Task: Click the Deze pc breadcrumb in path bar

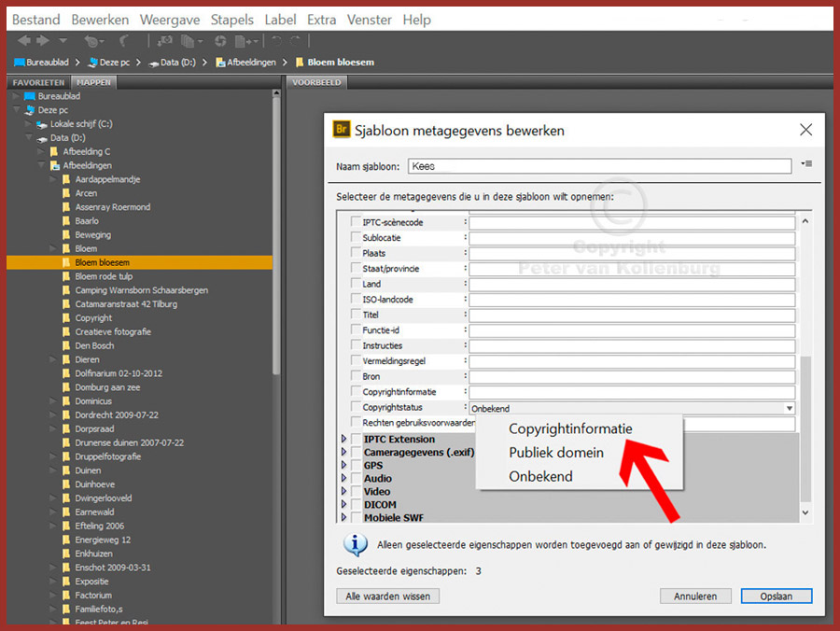Action: (x=109, y=63)
